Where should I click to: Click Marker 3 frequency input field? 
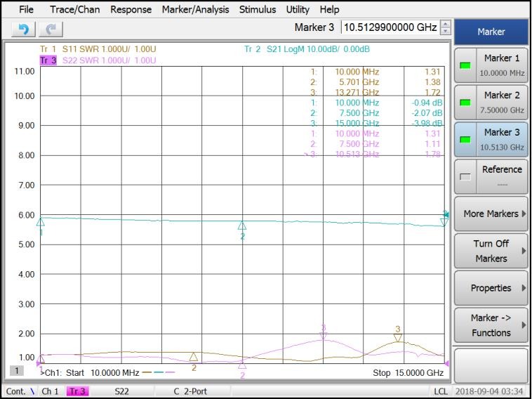tap(390, 27)
